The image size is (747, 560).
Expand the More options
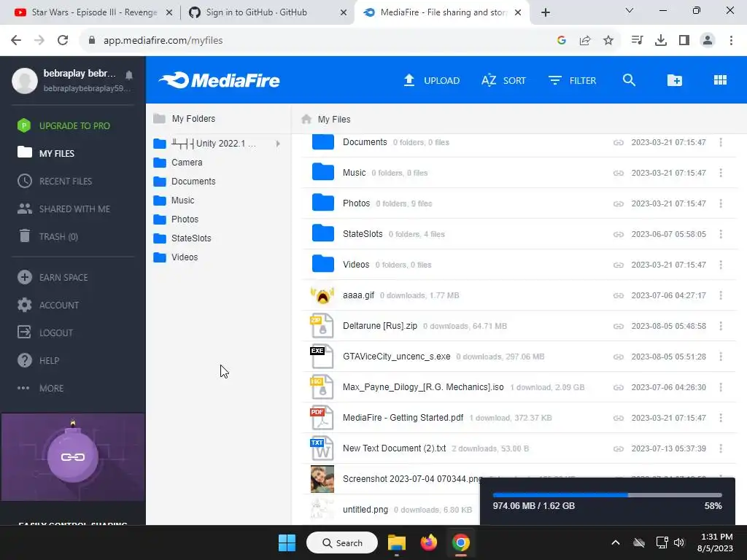[x=41, y=388]
